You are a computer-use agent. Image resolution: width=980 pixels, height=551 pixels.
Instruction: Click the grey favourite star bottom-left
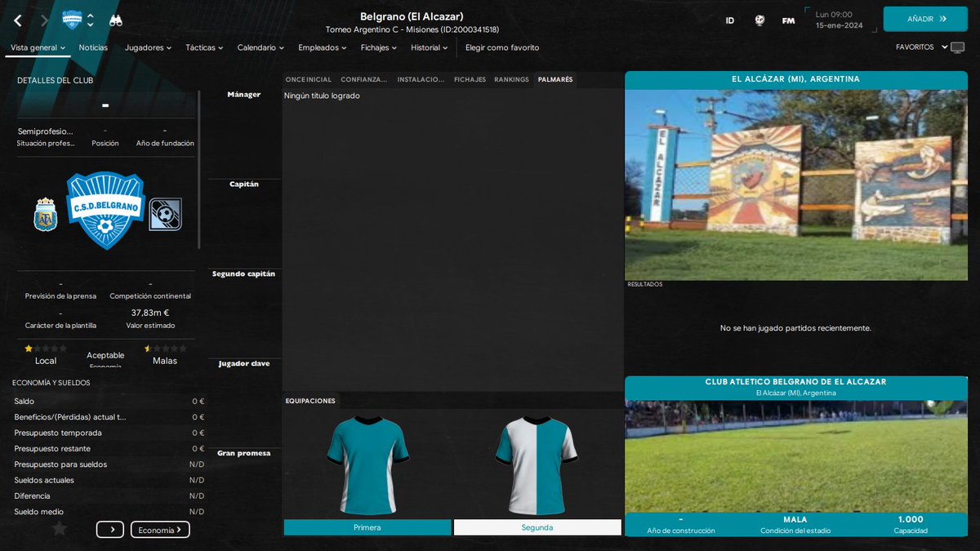(59, 529)
